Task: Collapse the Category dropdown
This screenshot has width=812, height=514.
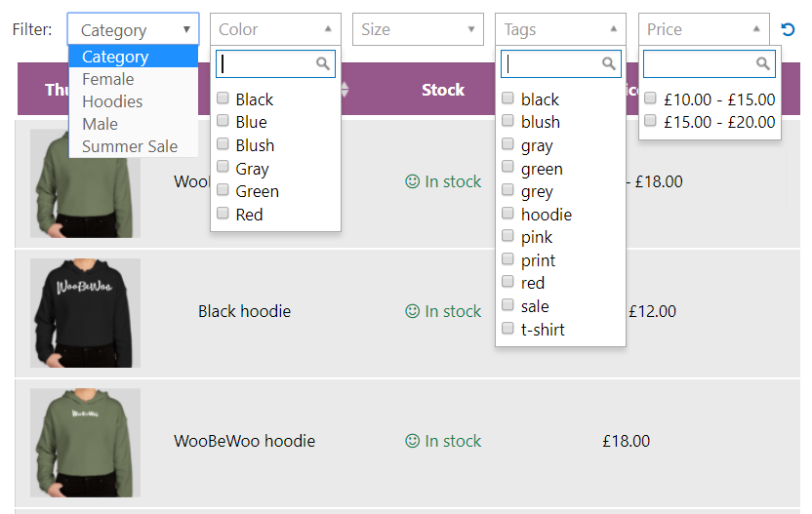Action: (x=133, y=29)
